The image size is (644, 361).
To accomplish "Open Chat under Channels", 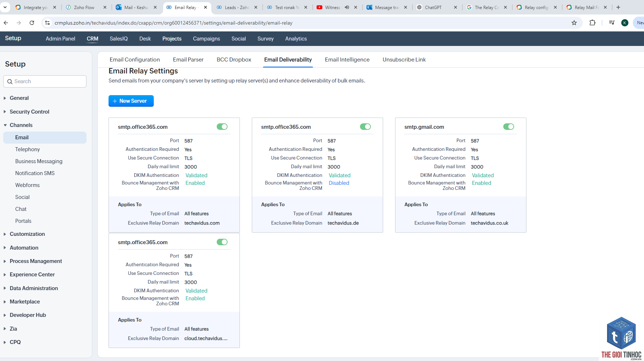I will [x=21, y=209].
